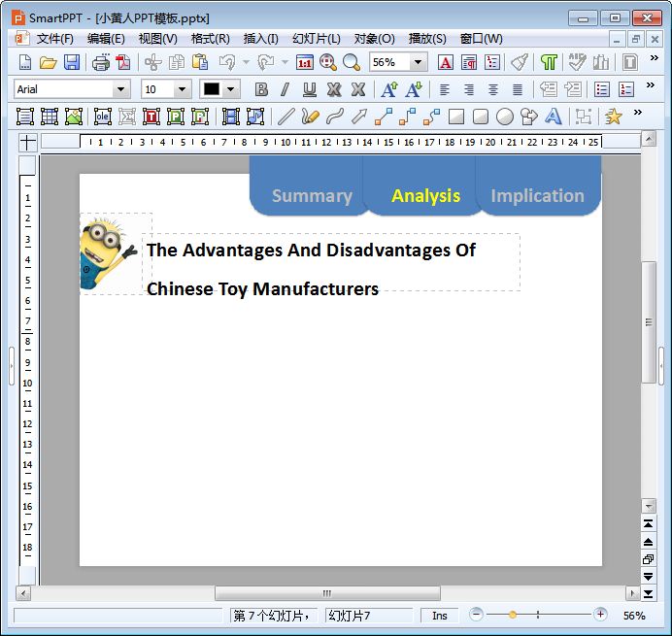This screenshot has height=636, width=672.
Task: Insert a table frame icon
Action: coord(50,117)
